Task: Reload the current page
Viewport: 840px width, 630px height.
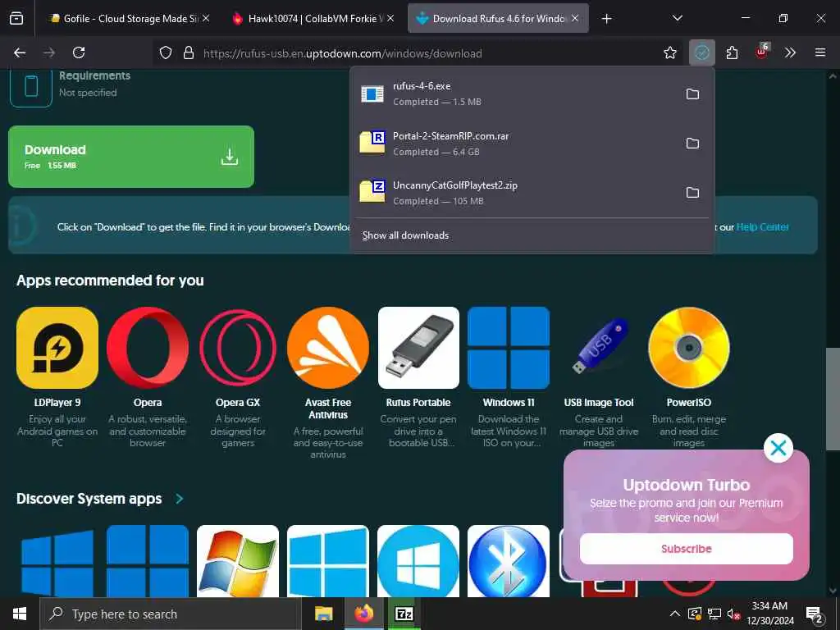Action: click(79, 52)
